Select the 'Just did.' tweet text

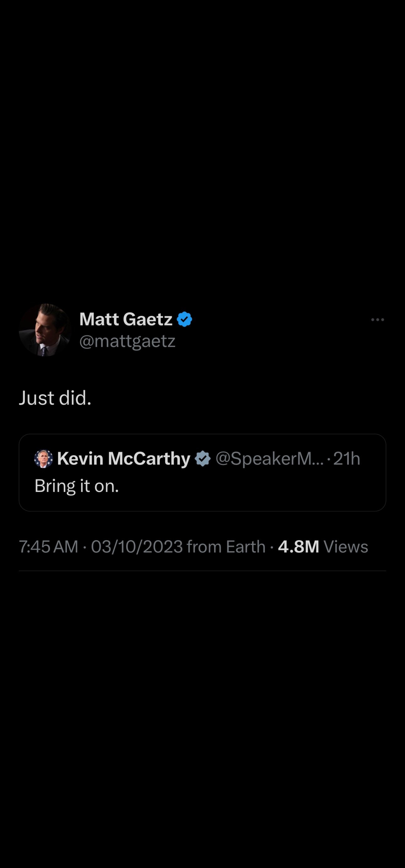point(55,398)
